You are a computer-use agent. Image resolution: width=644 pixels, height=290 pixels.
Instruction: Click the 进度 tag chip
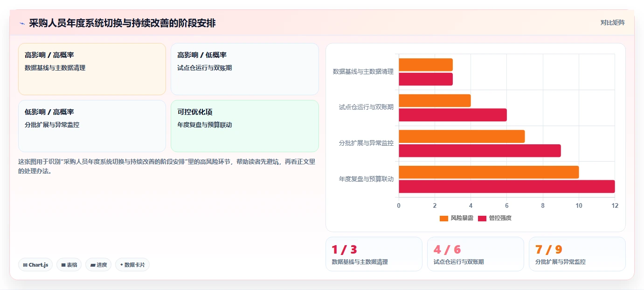(x=98, y=265)
